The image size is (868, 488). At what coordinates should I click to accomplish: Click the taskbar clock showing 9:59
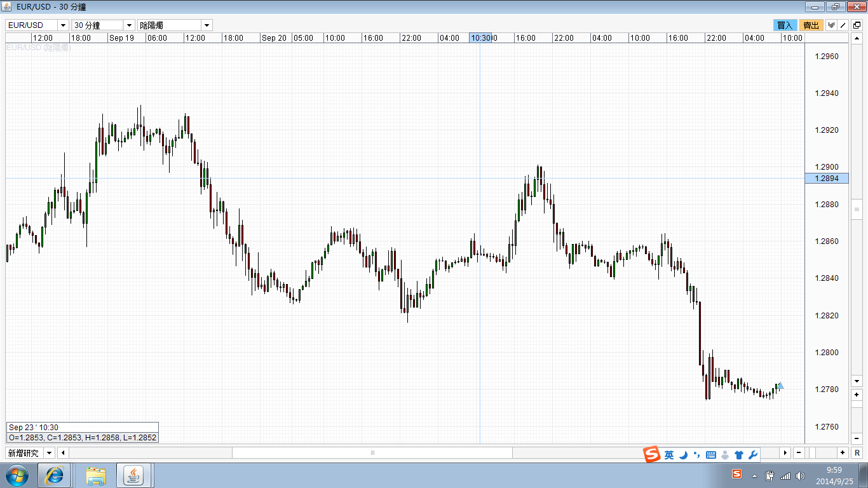834,475
